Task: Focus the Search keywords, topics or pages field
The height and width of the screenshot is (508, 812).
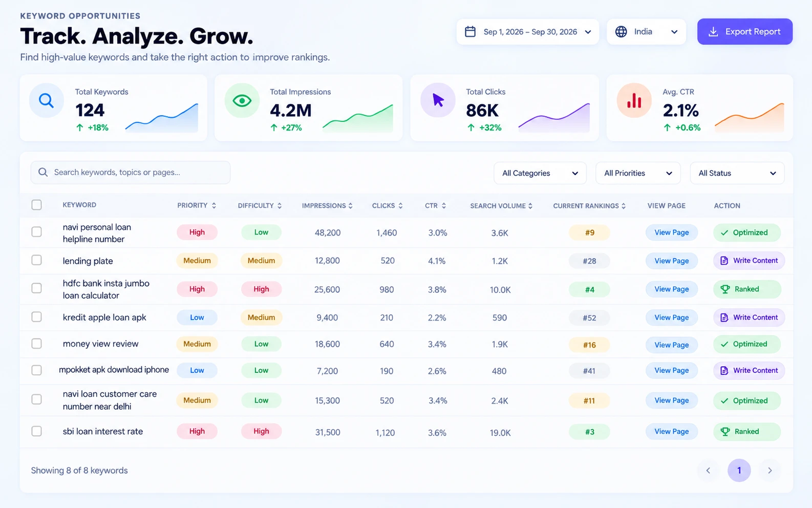Action: [x=131, y=173]
